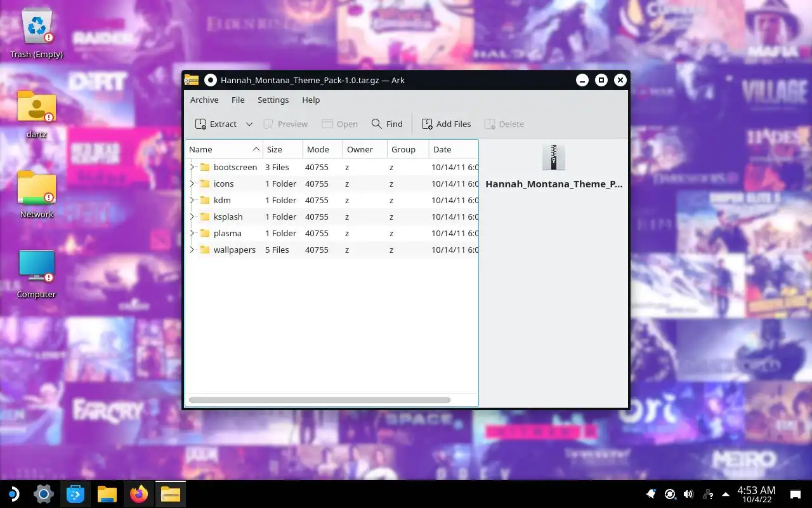
Task: Expand hidden system tray icons arrow
Action: pos(726,494)
